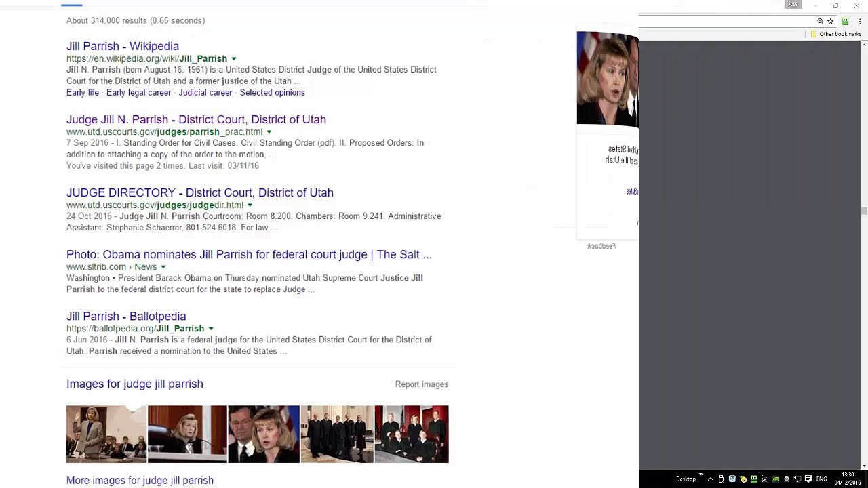The width and height of the screenshot is (868, 488).
Task: Open the Obama nominates Jill Parrish photo result
Action: point(249,255)
